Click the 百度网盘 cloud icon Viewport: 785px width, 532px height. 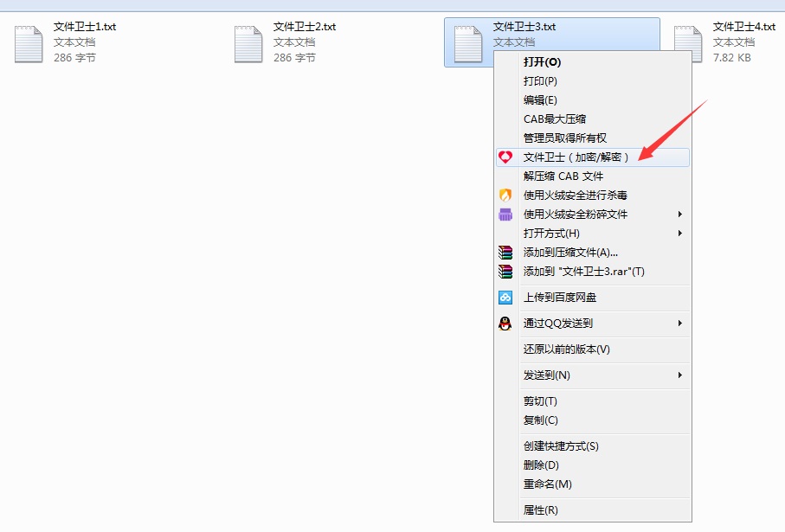pyautogui.click(x=505, y=298)
